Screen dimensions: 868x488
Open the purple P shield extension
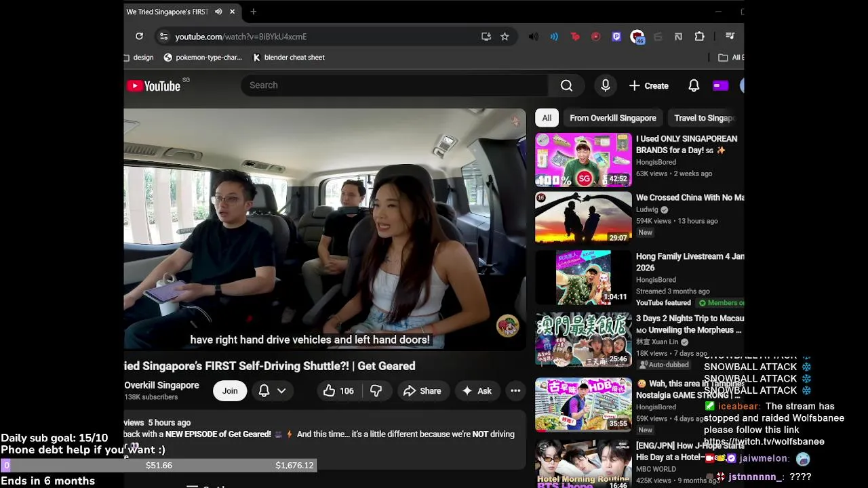click(x=616, y=37)
